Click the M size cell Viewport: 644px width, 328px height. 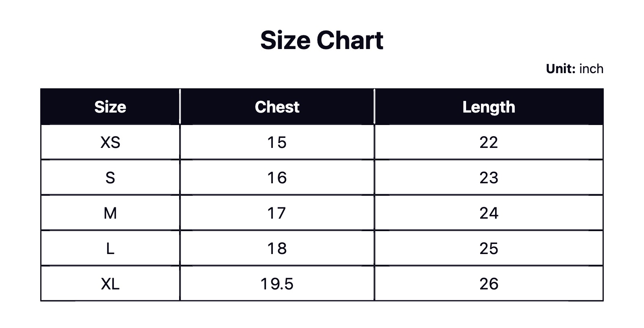110,213
